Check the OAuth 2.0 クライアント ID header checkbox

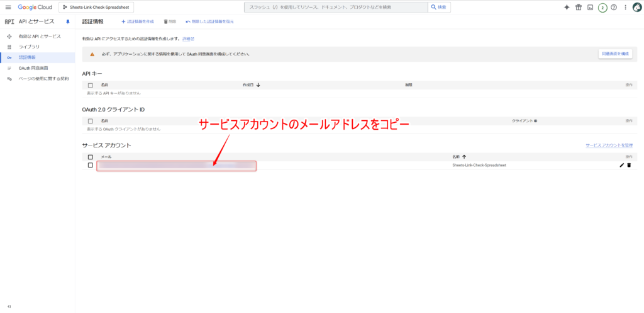[91, 120]
